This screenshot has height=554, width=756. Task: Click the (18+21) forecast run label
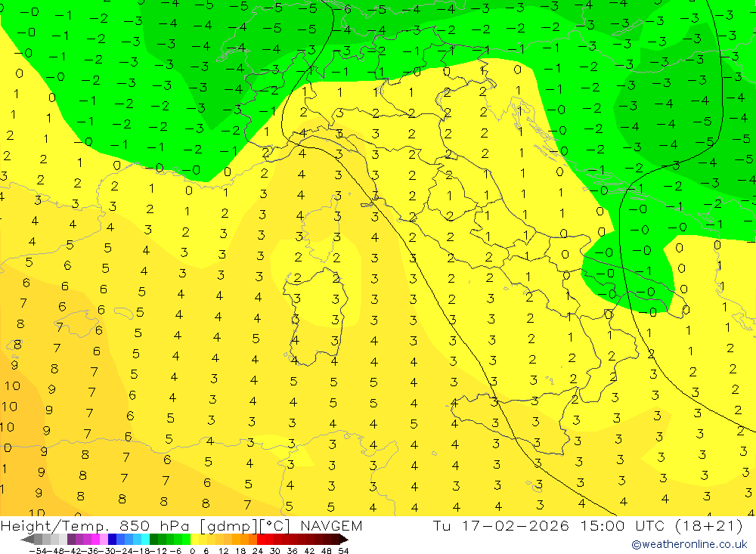(x=708, y=525)
